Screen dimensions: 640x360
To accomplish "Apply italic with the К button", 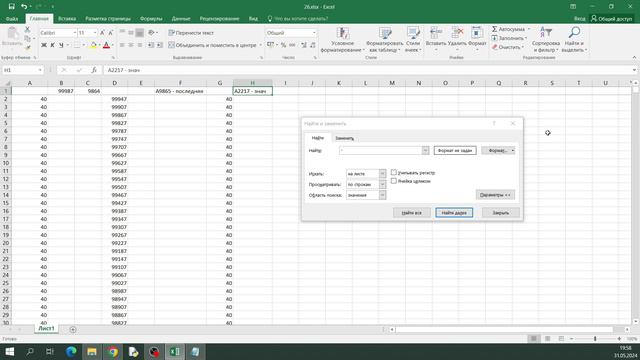I will (x=52, y=45).
